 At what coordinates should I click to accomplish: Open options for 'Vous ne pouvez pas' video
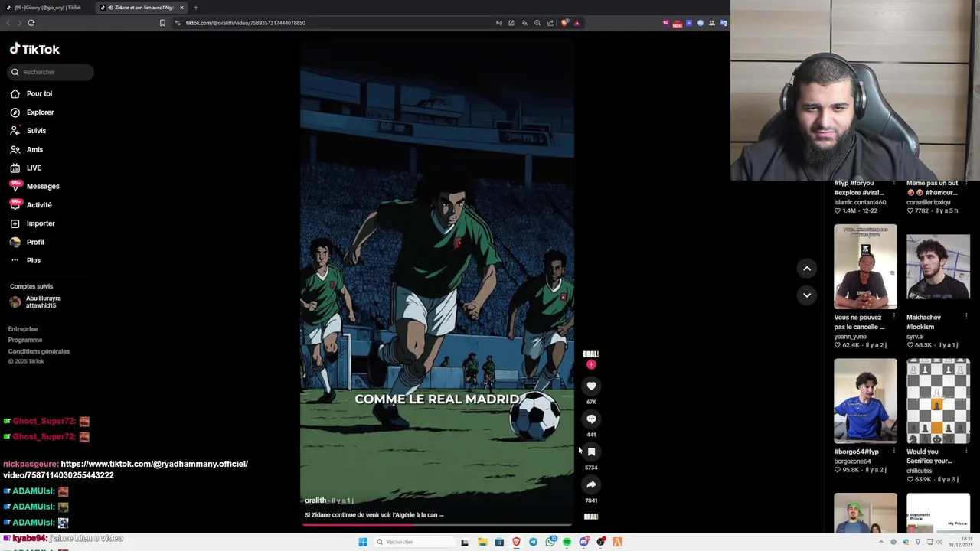pos(893,317)
